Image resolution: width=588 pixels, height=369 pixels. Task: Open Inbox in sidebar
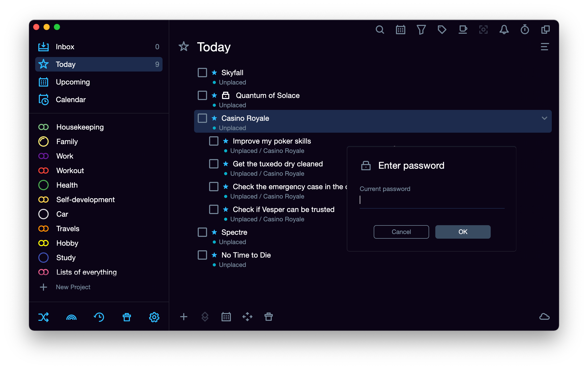[x=99, y=47]
